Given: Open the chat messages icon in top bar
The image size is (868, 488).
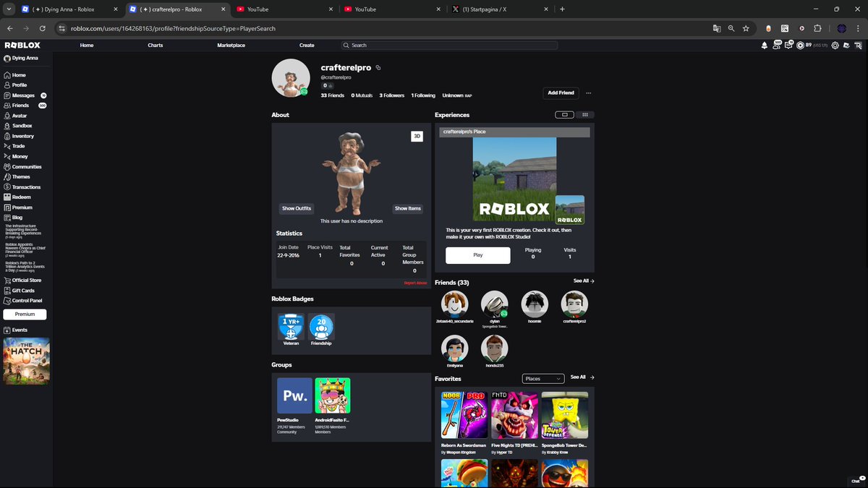Looking at the screenshot, I should (x=789, y=45).
